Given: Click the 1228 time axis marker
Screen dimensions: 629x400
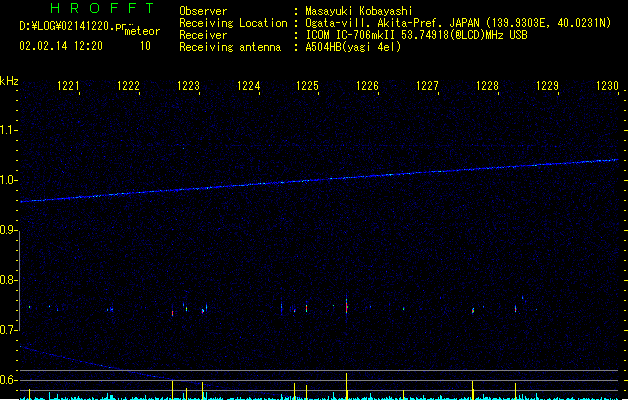Looking at the screenshot, I should 487,86.
